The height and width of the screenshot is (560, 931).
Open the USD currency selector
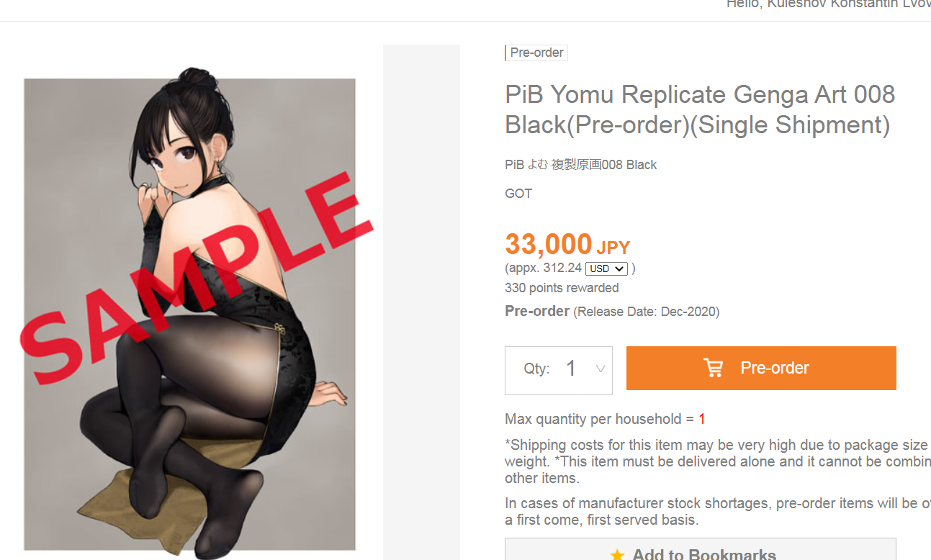point(606,268)
